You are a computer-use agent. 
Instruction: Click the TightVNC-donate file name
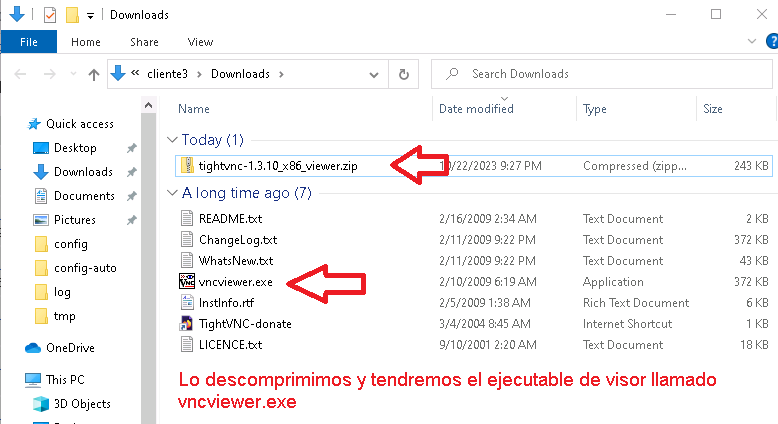(245, 324)
